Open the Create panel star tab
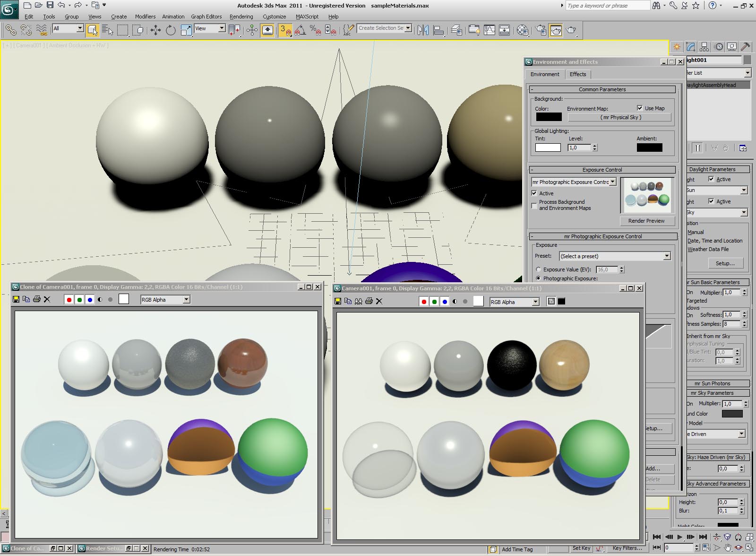This screenshot has height=556, width=756. (677, 47)
